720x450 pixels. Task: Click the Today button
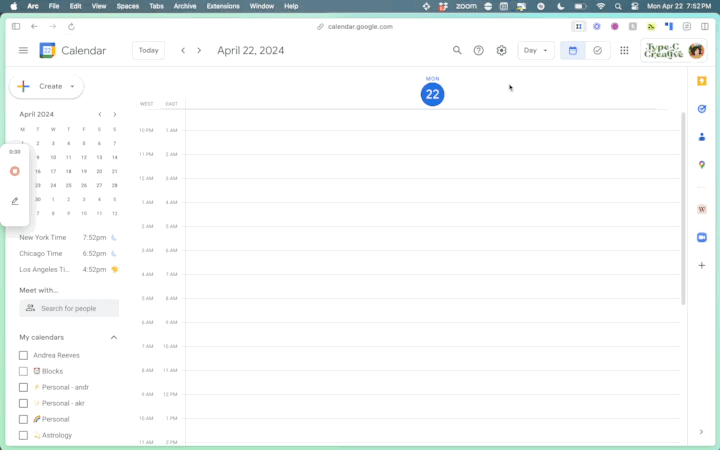(x=149, y=50)
